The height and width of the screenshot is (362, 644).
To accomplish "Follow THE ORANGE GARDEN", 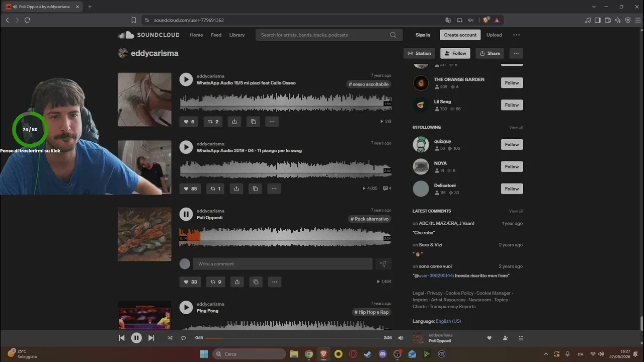I will [x=512, y=83].
